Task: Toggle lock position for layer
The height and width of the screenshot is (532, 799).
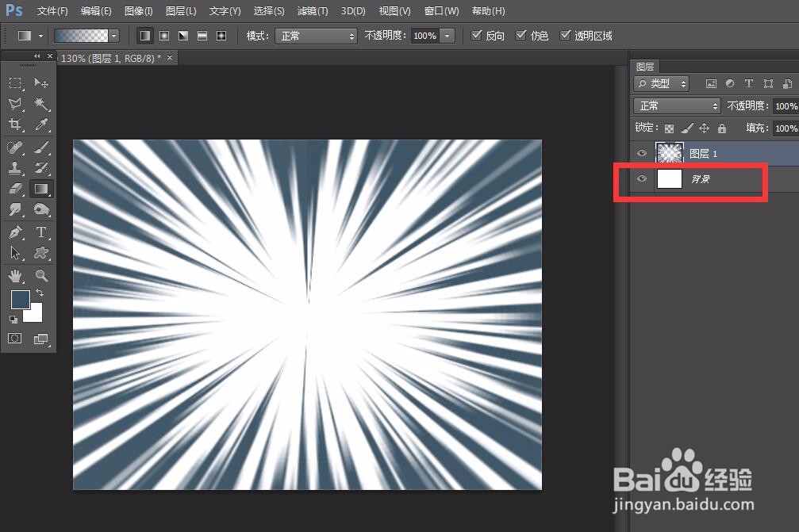Action: (705, 128)
